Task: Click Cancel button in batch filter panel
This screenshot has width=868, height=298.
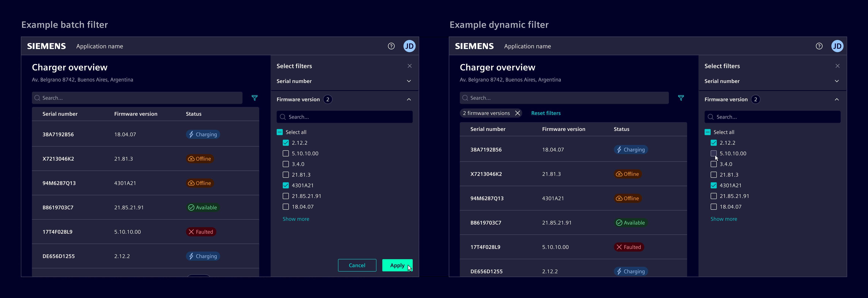Action: coord(357,265)
